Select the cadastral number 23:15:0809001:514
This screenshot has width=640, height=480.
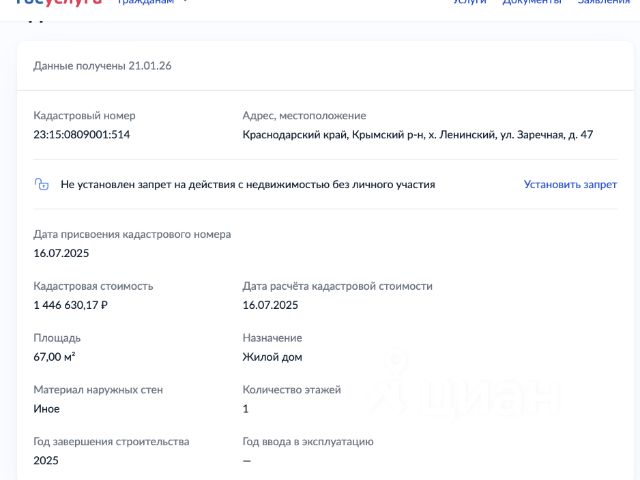82,134
